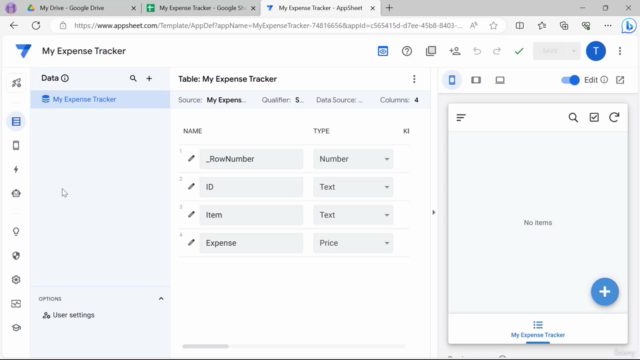Open the Bing Copilot icon in browser
640x360 pixels.
point(629,25)
